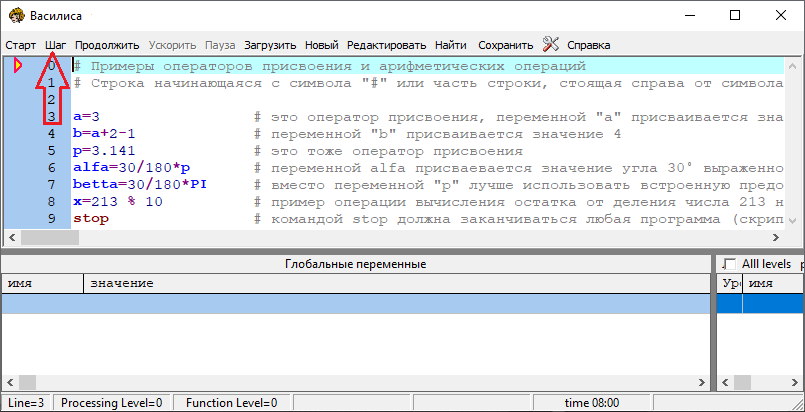Click the stop command on line 9
This screenshot has width=805, height=412.
coord(91,219)
